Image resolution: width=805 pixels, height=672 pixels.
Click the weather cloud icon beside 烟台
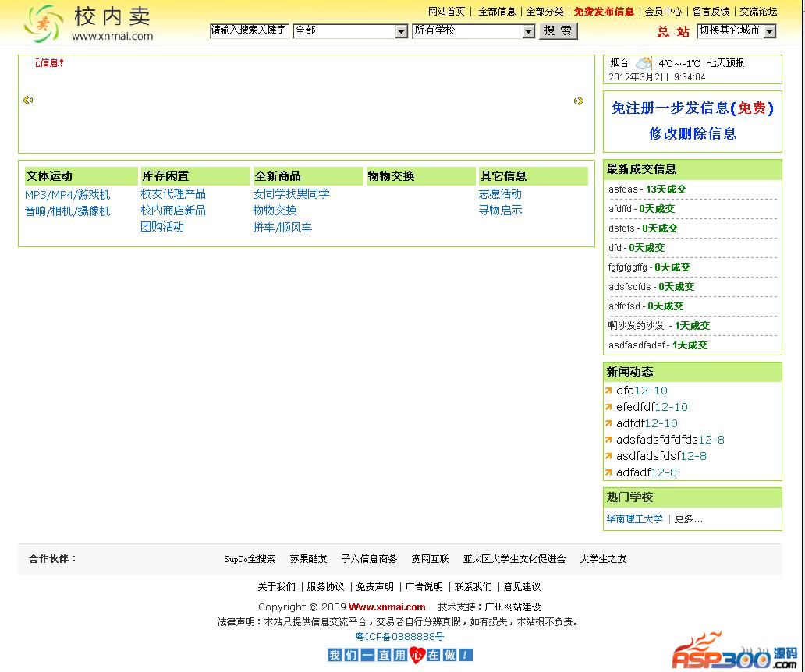[x=643, y=63]
